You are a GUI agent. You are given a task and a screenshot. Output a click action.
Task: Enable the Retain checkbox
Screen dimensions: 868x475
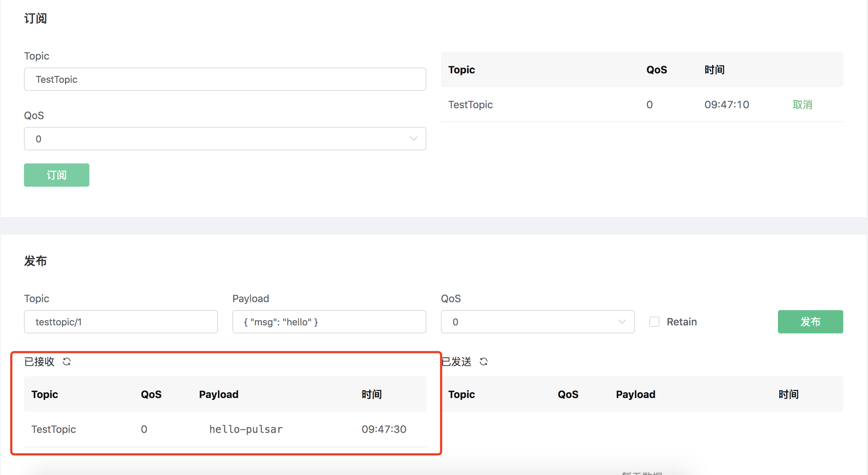(x=654, y=322)
